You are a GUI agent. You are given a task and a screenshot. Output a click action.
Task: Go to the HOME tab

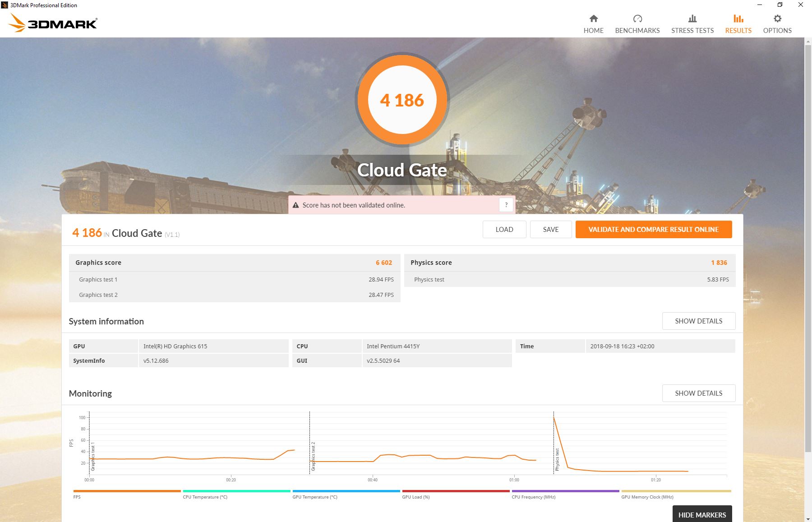(593, 30)
